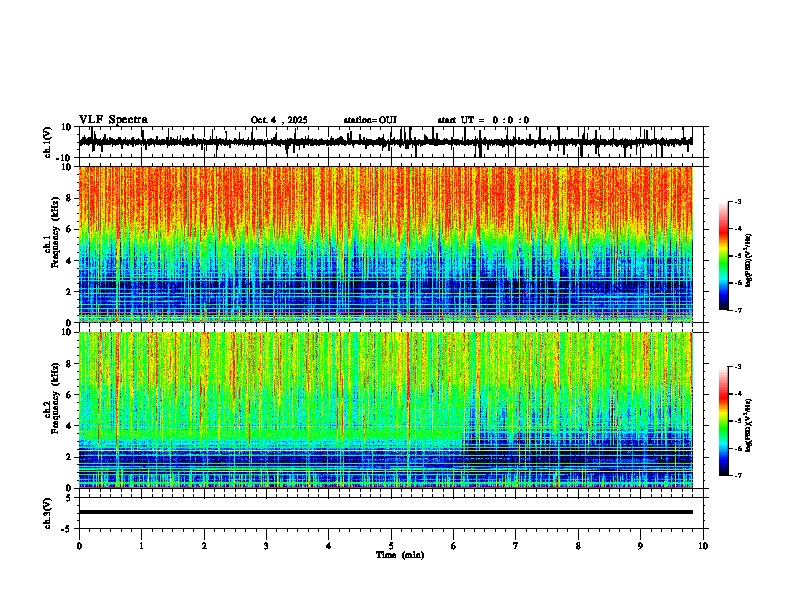Click time axis tick label "3"
This screenshot has height=612, width=792.
click(266, 546)
